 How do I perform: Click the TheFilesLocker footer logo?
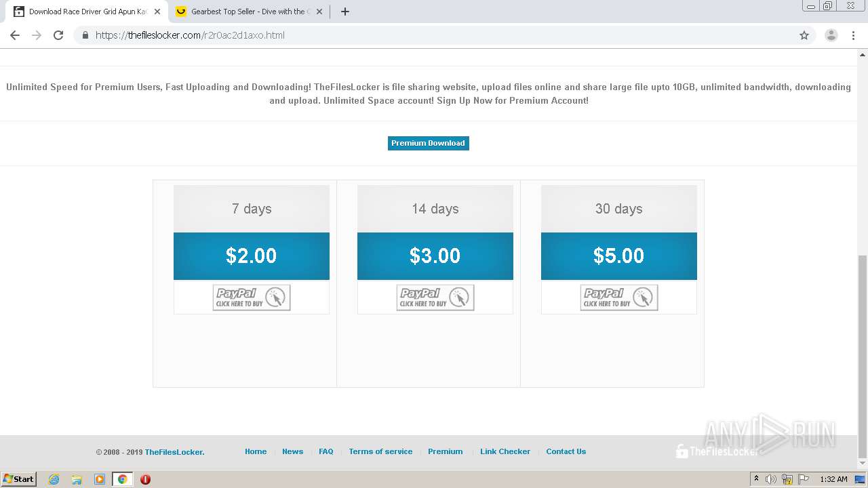tap(717, 451)
